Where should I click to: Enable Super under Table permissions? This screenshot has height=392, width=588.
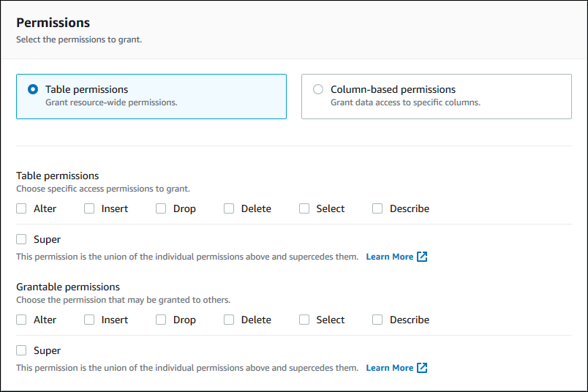22,239
